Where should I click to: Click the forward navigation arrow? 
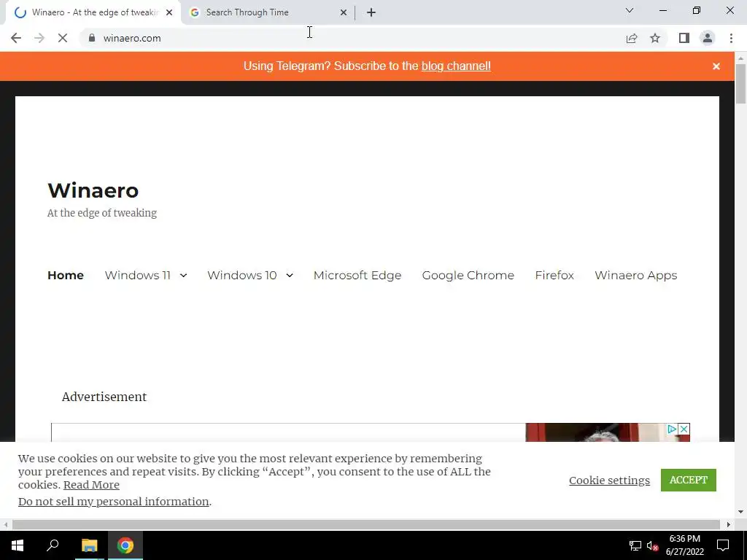pos(39,38)
